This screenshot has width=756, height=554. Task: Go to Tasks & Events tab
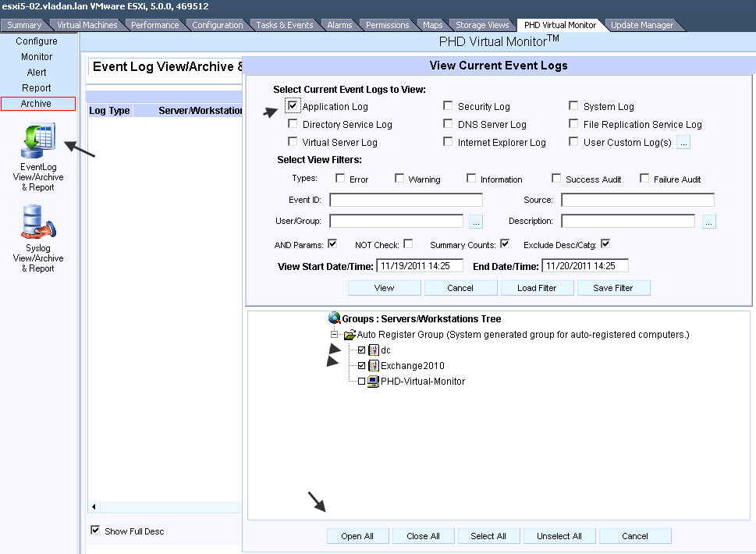tap(285, 25)
